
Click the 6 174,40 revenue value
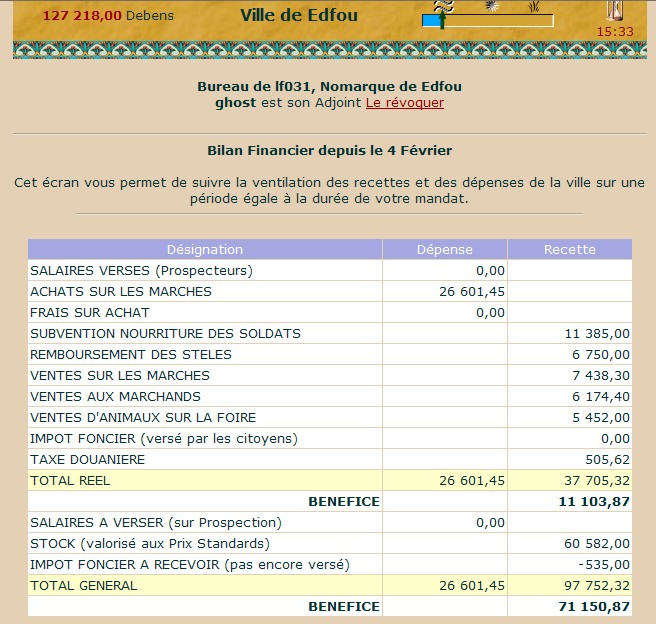click(x=601, y=396)
